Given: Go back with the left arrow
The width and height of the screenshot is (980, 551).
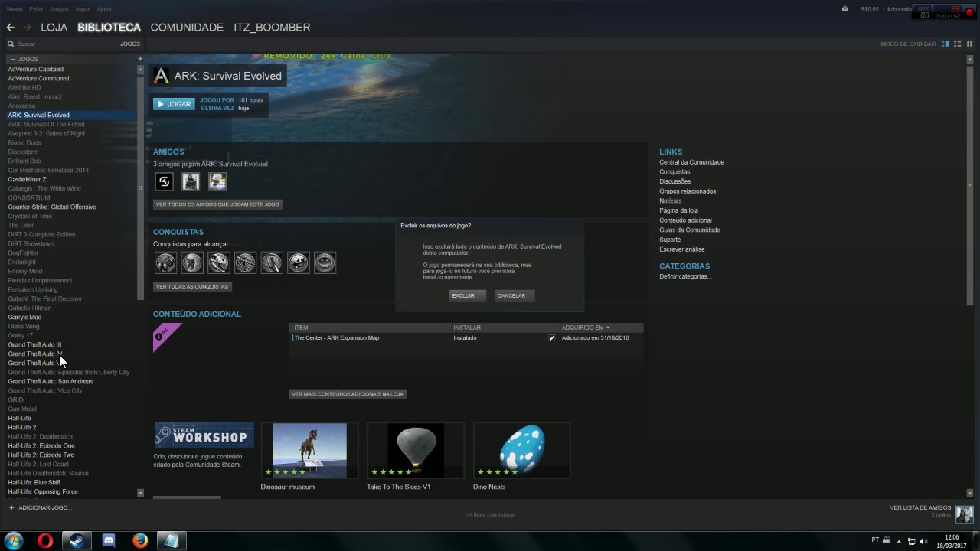Looking at the screenshot, I should coord(10,28).
